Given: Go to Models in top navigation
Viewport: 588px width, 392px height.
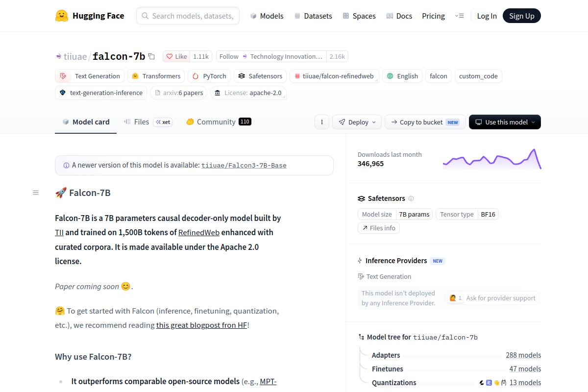Looking at the screenshot, I should tap(267, 16).
